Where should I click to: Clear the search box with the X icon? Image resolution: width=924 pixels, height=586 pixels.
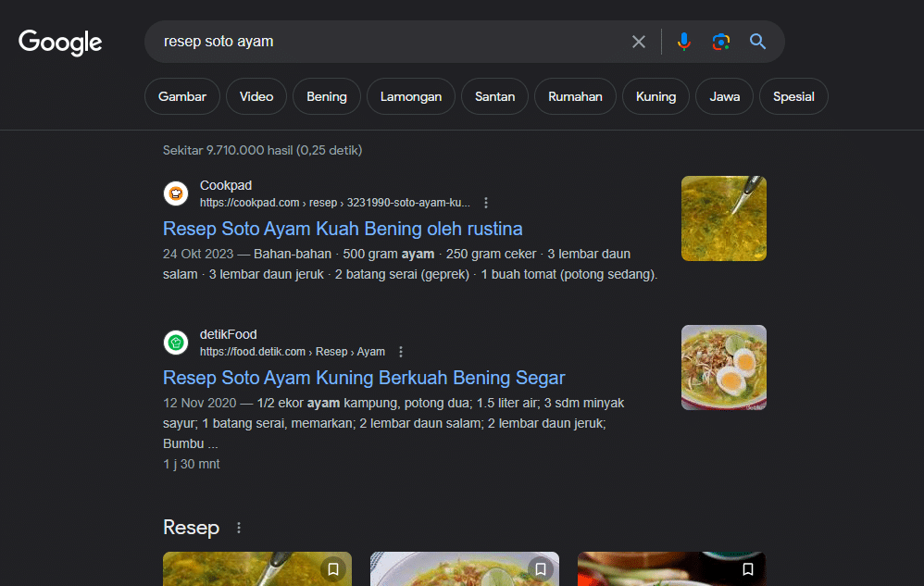[x=639, y=42]
